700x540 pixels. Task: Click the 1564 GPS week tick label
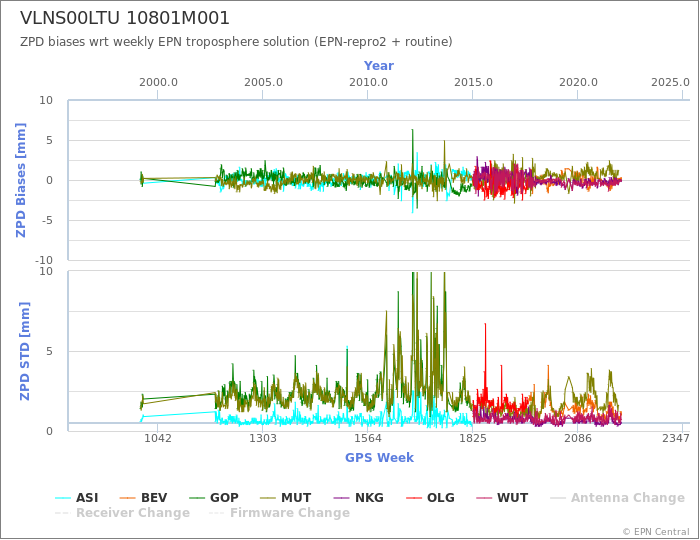click(367, 438)
